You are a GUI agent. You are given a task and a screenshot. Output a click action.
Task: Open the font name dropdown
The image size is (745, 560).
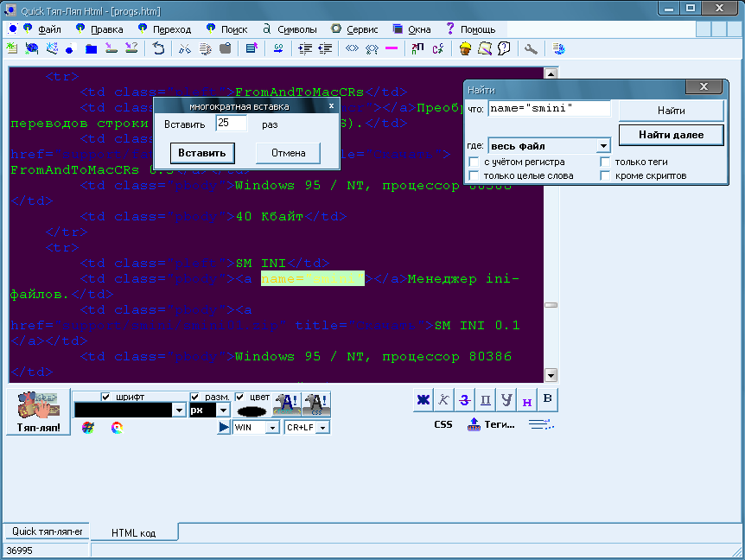click(x=179, y=410)
